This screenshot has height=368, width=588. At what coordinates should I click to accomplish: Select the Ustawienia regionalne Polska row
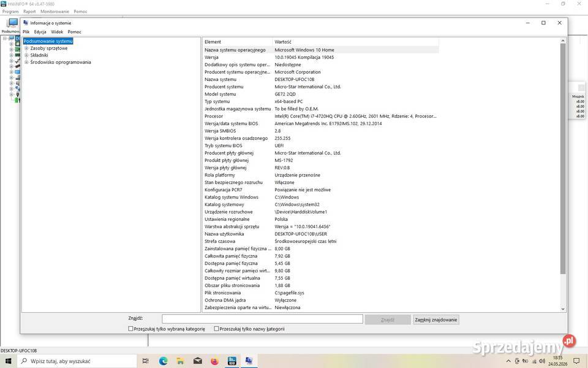click(320, 220)
